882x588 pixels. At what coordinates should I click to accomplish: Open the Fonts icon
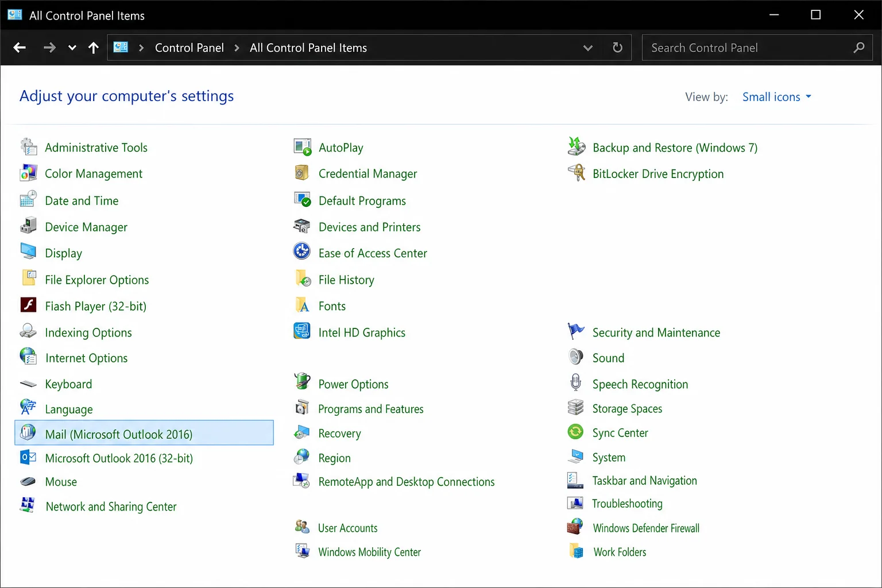pos(302,305)
